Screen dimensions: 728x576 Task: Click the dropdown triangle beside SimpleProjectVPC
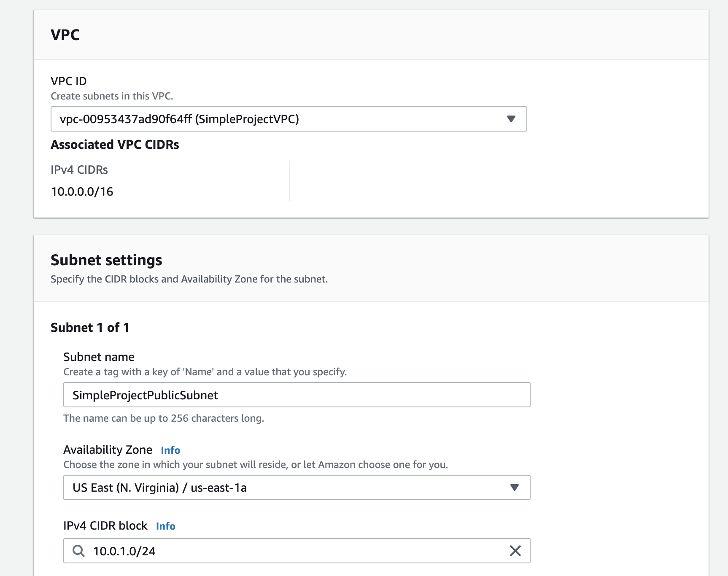coord(511,119)
